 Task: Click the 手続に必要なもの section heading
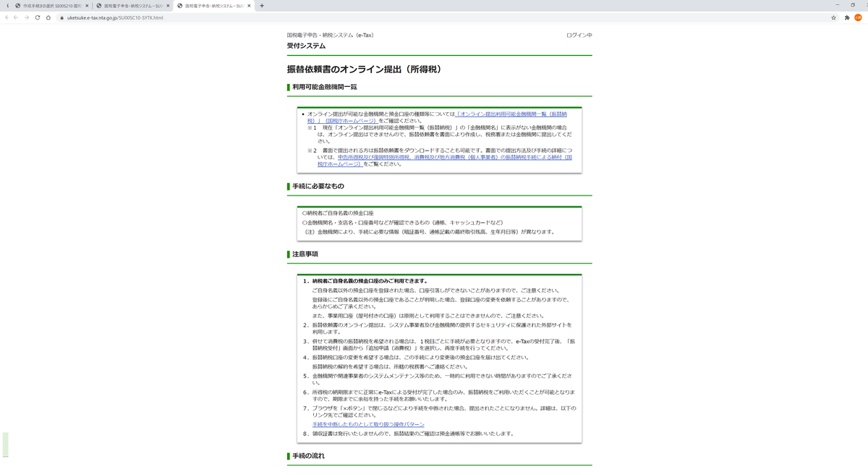[x=318, y=186]
